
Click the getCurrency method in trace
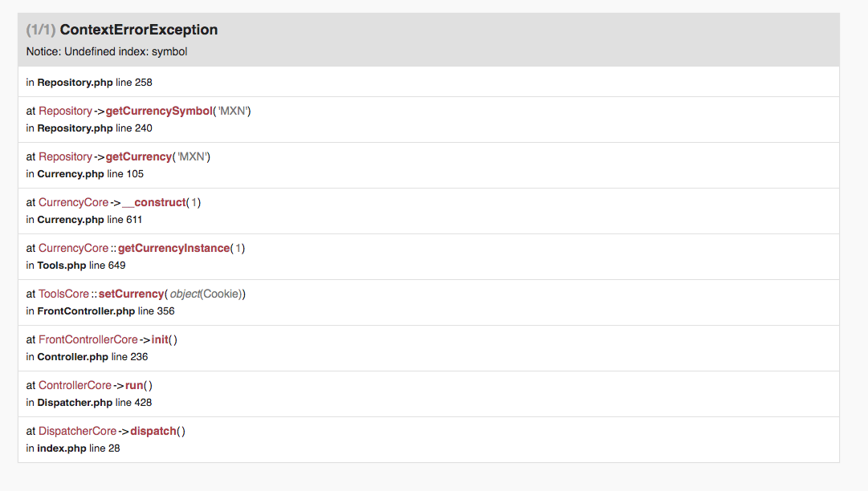point(139,156)
